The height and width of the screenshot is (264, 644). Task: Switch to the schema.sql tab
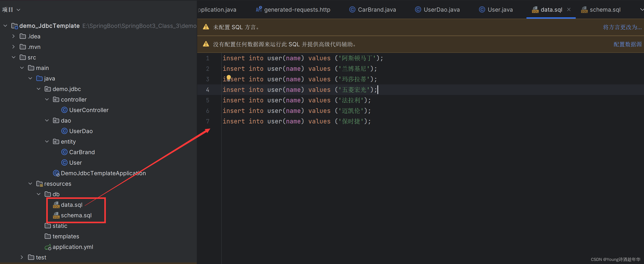point(601,9)
